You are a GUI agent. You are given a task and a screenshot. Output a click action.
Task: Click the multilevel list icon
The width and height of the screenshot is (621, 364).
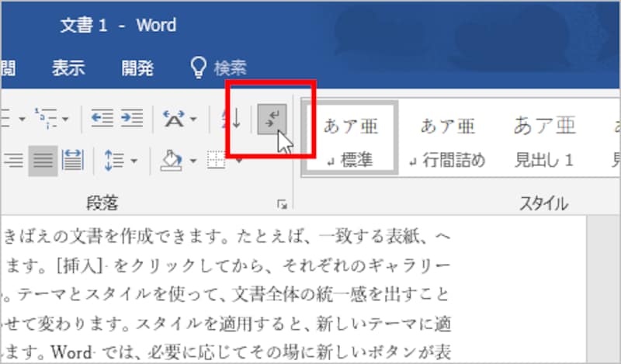tap(46, 118)
